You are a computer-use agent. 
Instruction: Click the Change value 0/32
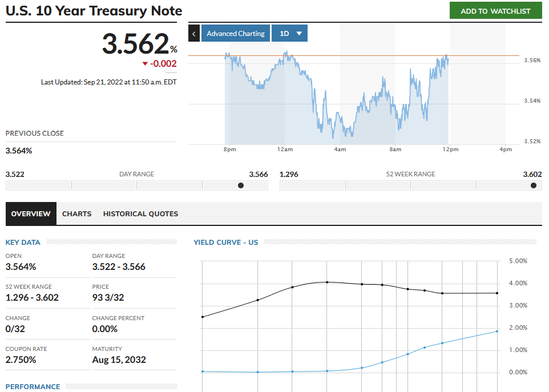(x=15, y=329)
